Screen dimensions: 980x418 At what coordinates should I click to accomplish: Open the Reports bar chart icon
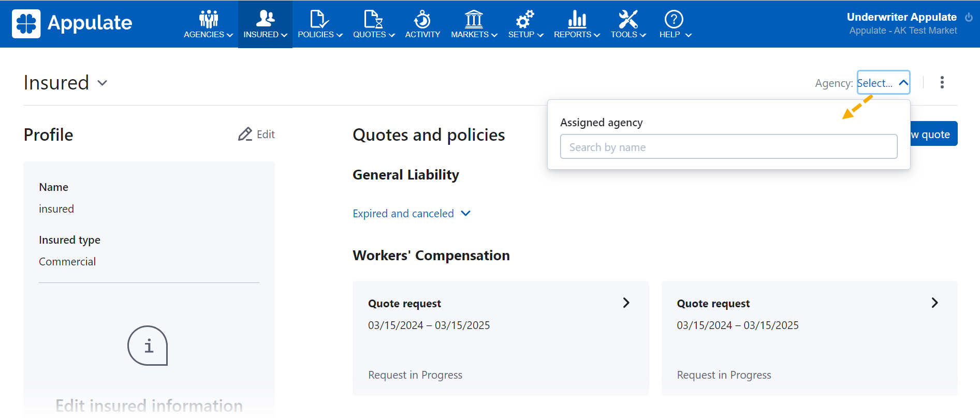coord(577,20)
